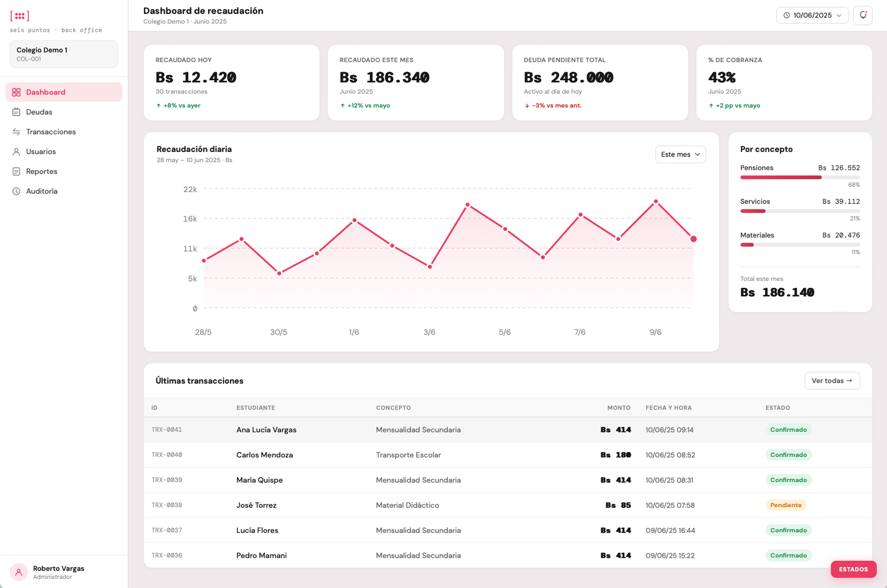Click the notifications bell icon
This screenshot has height=588, width=887.
tap(863, 15)
